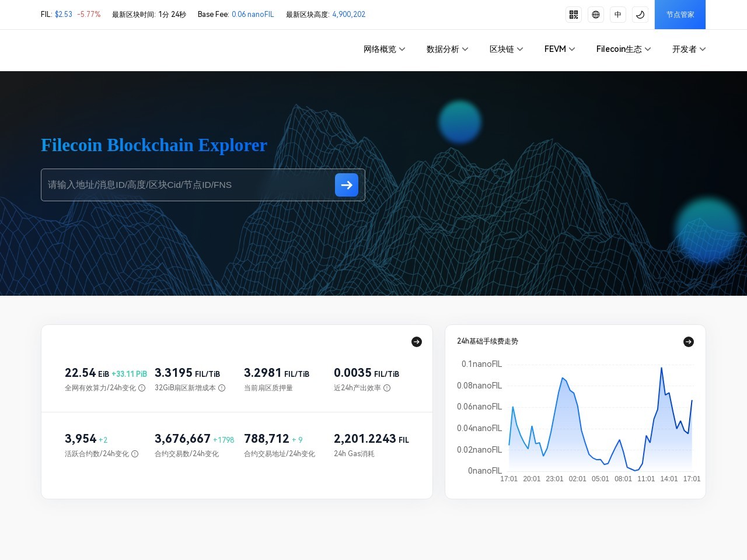Toggle dark mode with the moon icon

[640, 15]
